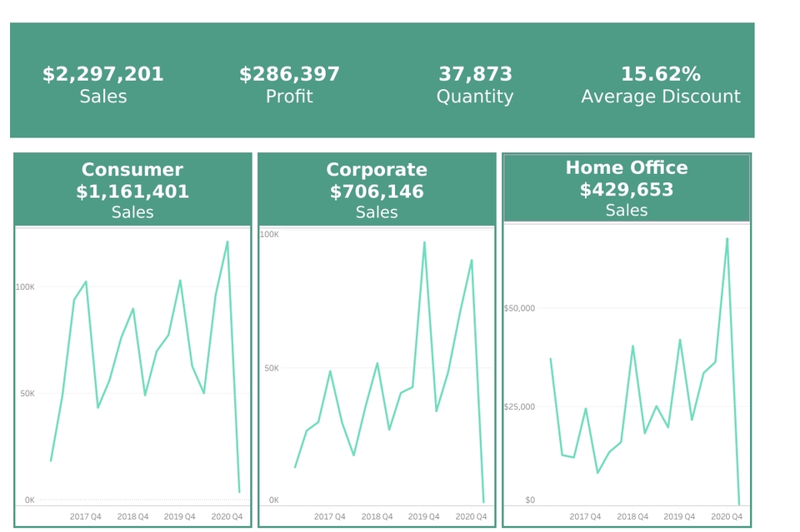Select the 37,873 Quantity metric
This screenshot has width=800, height=532.
coord(476,83)
